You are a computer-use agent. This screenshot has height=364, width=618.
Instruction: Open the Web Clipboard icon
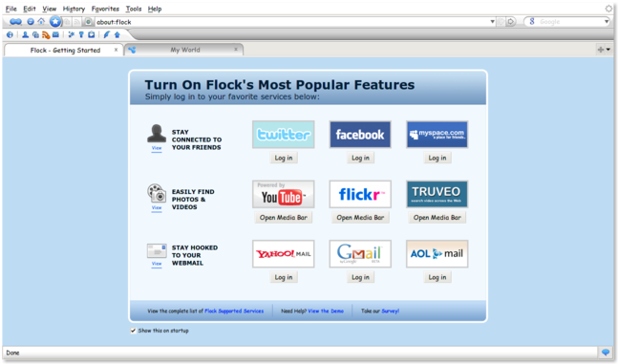tap(92, 34)
